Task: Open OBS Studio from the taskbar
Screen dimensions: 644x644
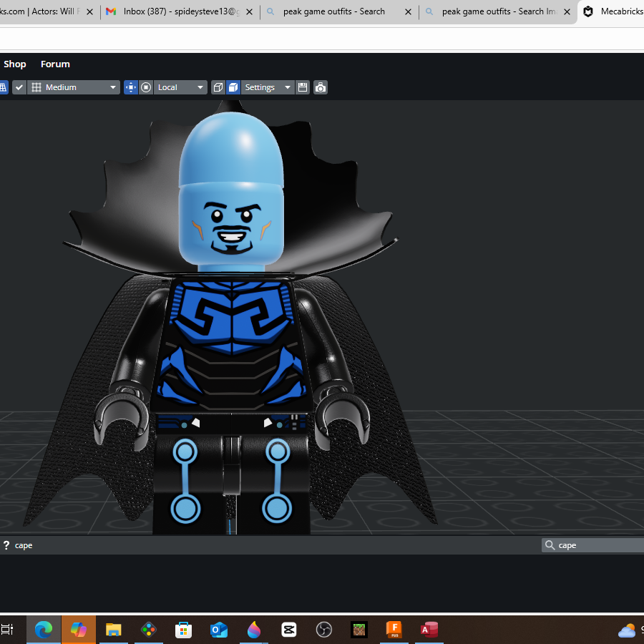Action: point(324,629)
